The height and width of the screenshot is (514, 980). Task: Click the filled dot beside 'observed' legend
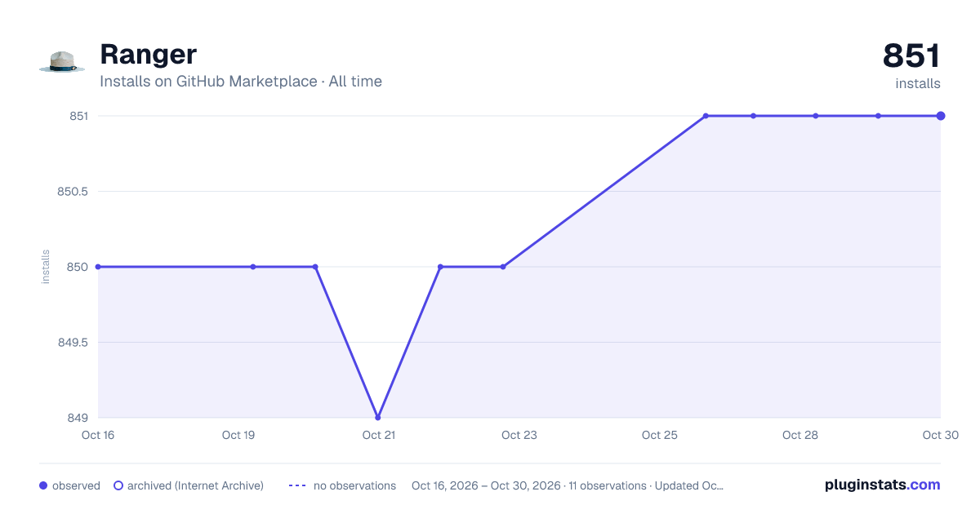43,485
